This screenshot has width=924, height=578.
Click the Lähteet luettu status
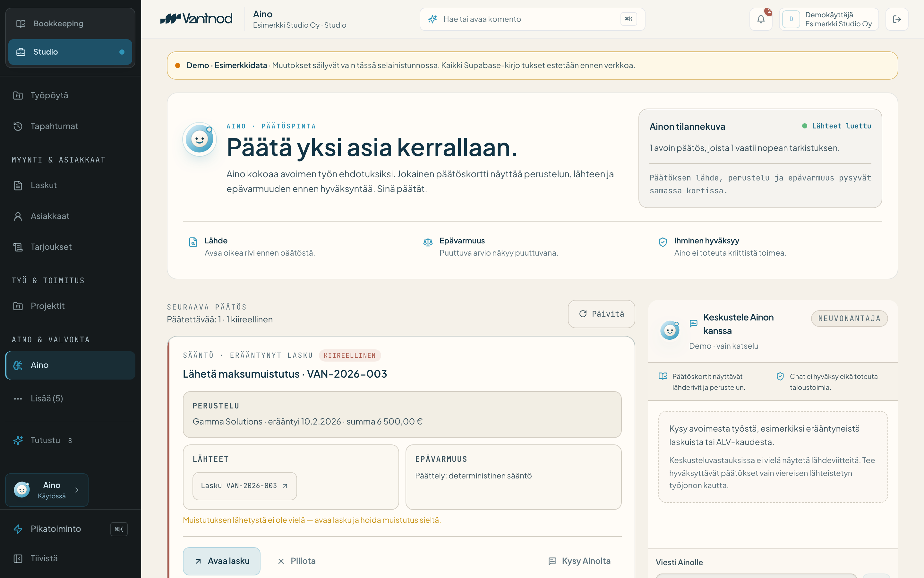click(836, 126)
